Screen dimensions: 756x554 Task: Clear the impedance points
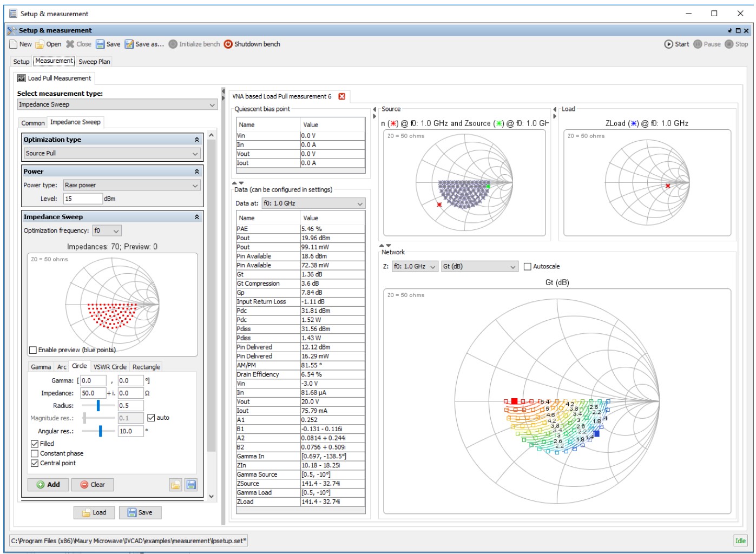93,485
